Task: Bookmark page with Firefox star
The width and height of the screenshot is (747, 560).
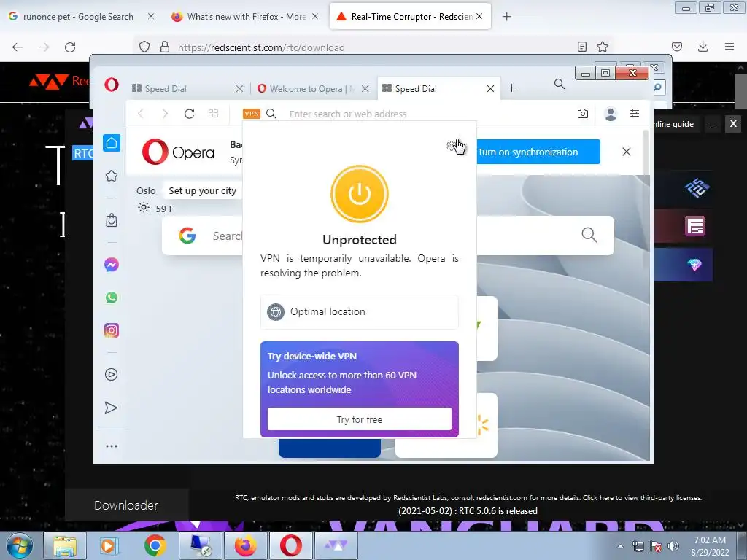Action: [x=603, y=47]
